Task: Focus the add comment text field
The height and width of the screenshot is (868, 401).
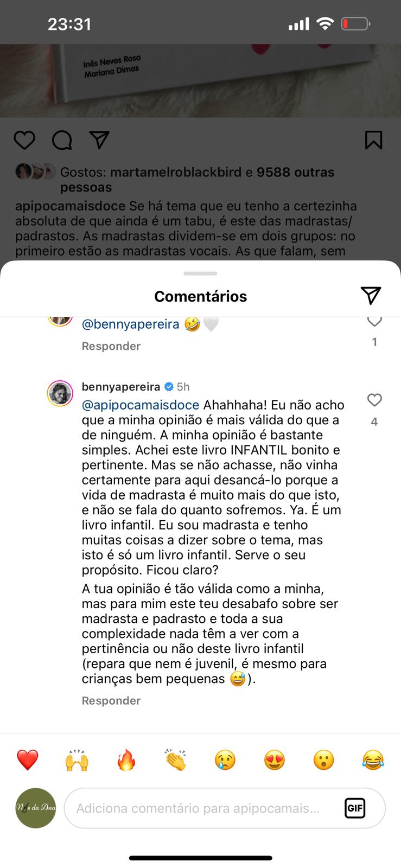Action: pyautogui.click(x=201, y=808)
